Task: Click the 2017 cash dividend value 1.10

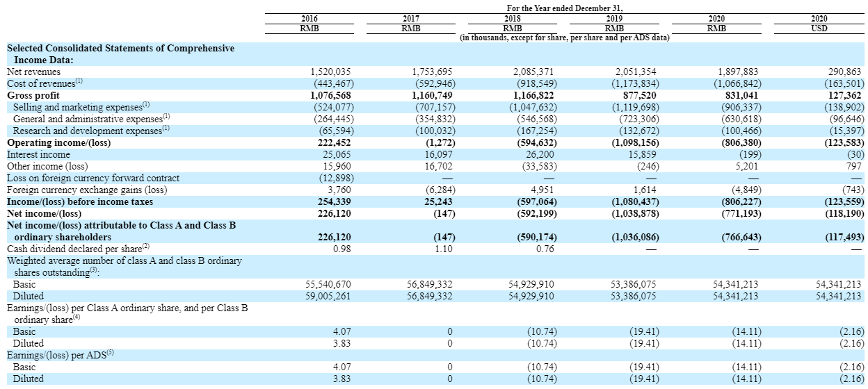Action: tap(443, 249)
